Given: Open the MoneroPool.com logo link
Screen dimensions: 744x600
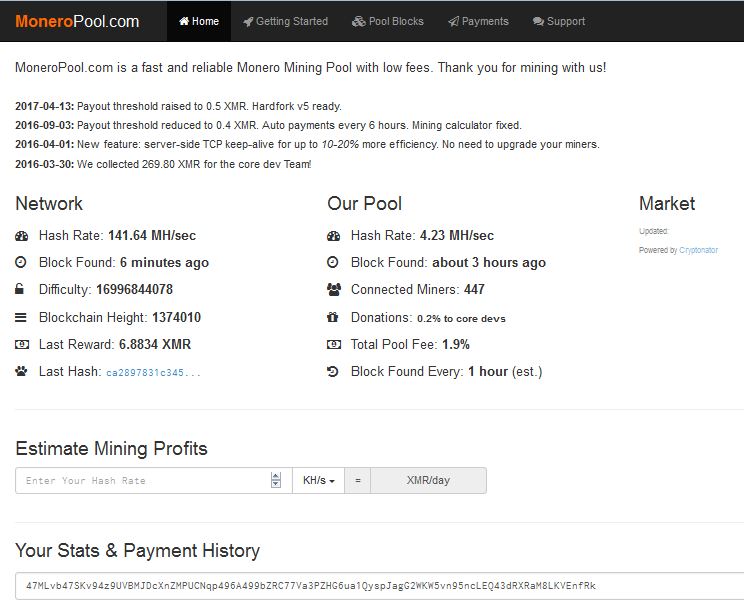Looking at the screenshot, I should (x=77, y=21).
